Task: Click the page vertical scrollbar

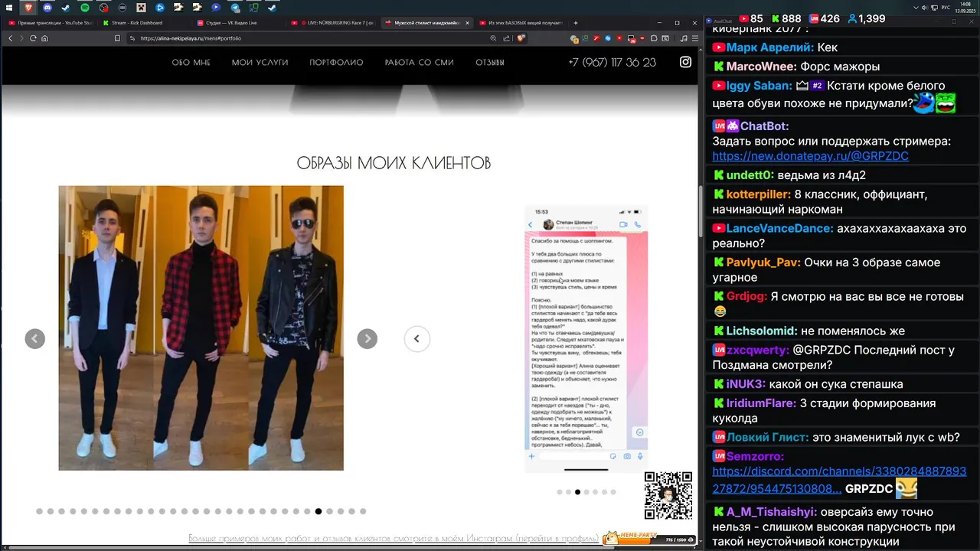Action: 699,210
